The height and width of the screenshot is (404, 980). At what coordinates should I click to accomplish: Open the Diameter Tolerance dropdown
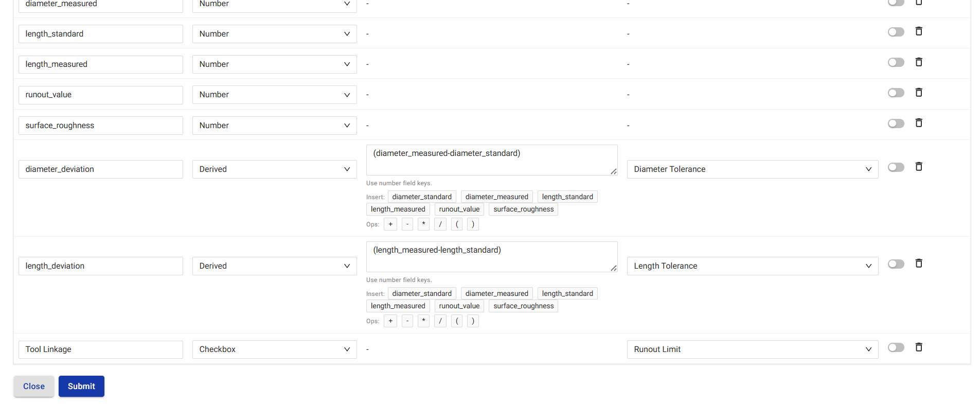point(752,169)
